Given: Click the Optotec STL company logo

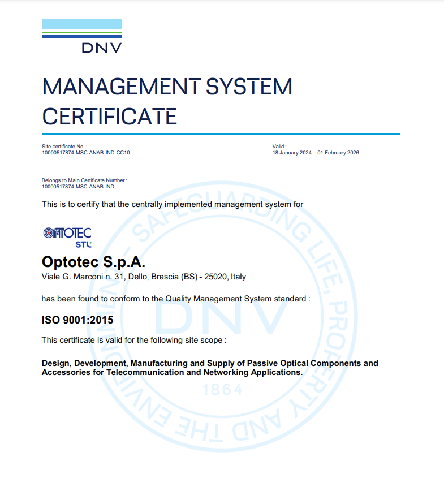Looking at the screenshot, I should 67,238.
